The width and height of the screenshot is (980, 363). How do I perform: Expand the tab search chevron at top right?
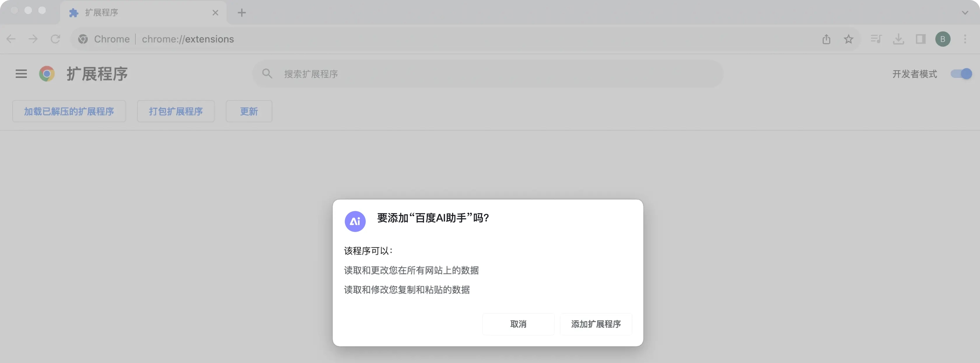965,13
